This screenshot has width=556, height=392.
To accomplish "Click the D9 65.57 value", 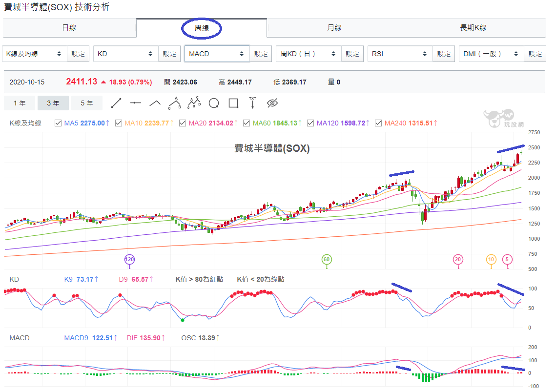I will click(x=136, y=280).
